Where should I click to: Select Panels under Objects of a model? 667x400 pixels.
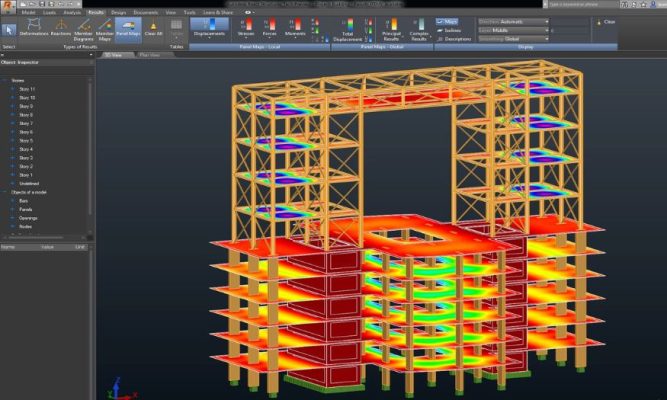25,209
